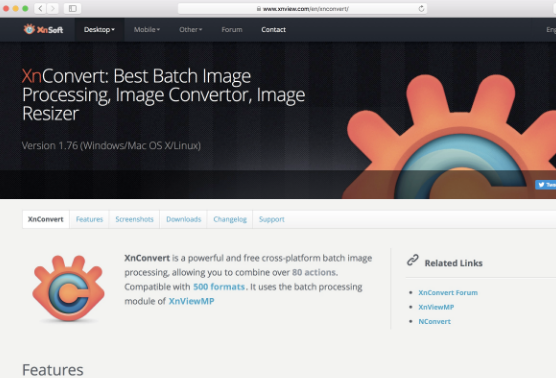This screenshot has height=378, width=556.
Task: Open the XnConvert Forum related link
Action: pos(448,293)
